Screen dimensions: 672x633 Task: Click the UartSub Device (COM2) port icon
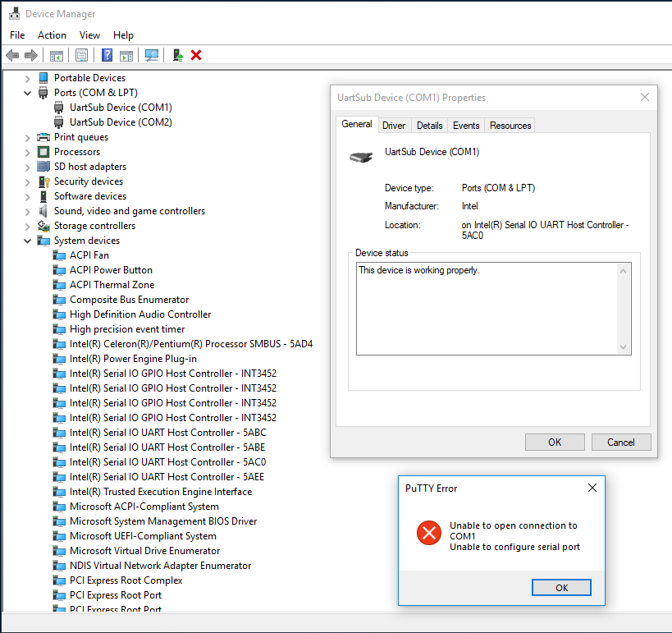click(59, 122)
